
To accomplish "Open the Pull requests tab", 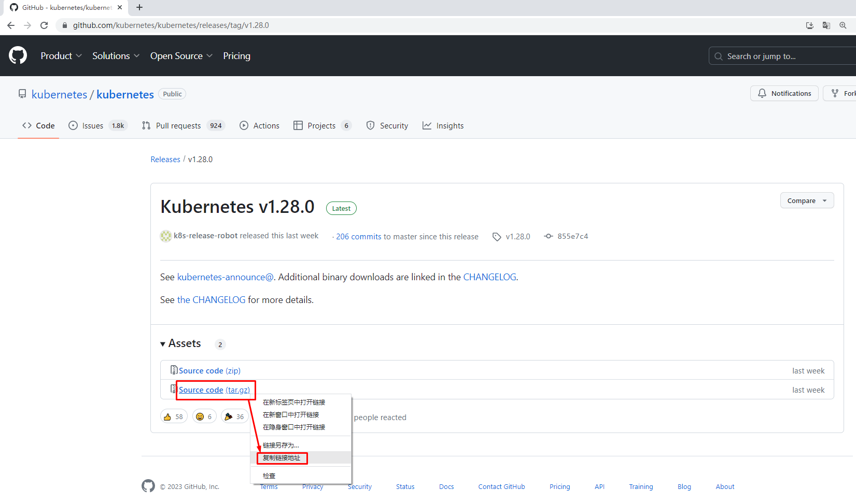I will point(183,125).
